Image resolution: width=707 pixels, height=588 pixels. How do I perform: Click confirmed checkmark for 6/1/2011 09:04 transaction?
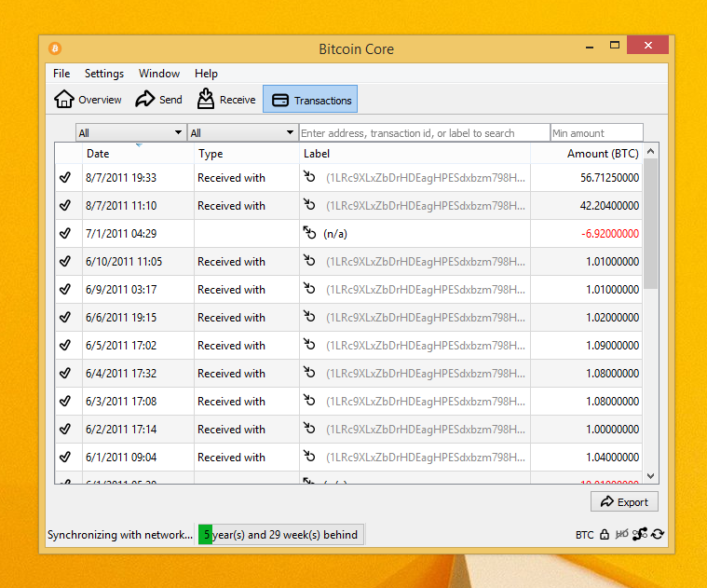(65, 457)
